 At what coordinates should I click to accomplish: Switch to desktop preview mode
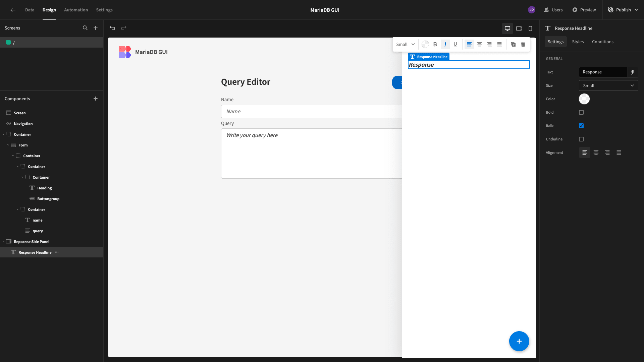tap(507, 28)
